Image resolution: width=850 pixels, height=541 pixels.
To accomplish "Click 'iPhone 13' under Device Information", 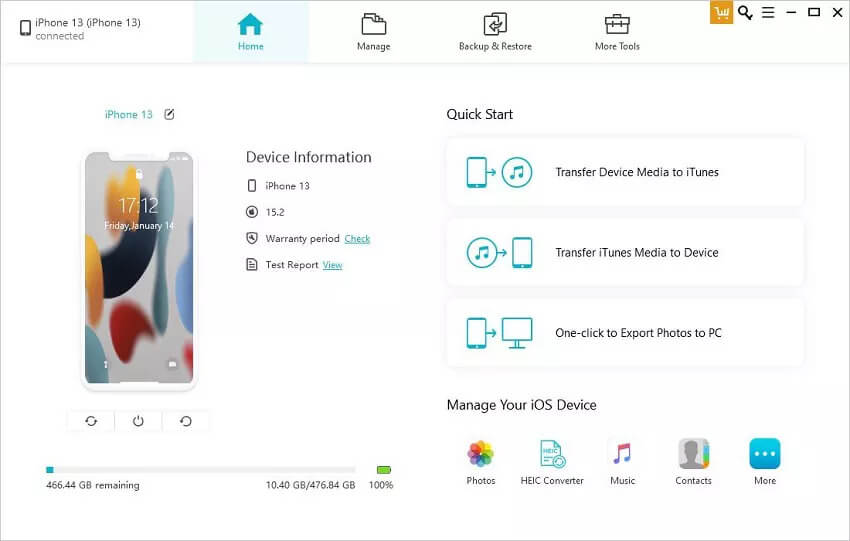I will coord(287,186).
